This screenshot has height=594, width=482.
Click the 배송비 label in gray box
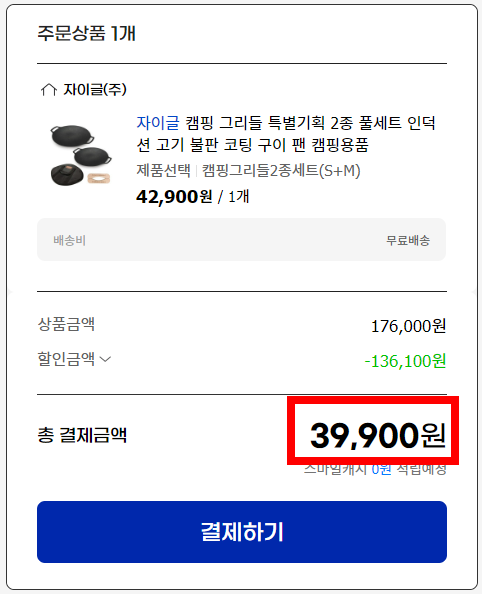69,240
